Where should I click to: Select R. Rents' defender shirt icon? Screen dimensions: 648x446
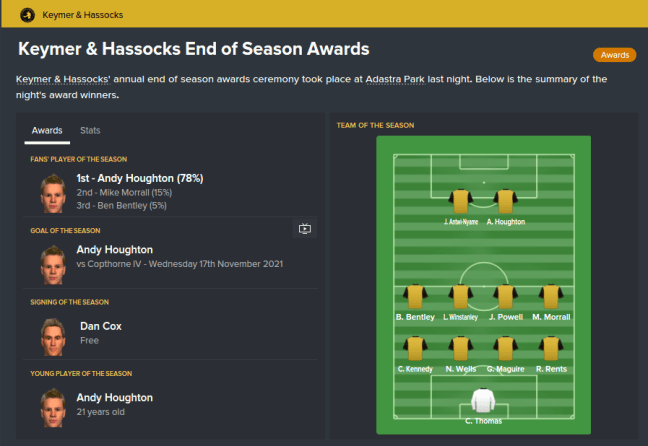point(550,348)
